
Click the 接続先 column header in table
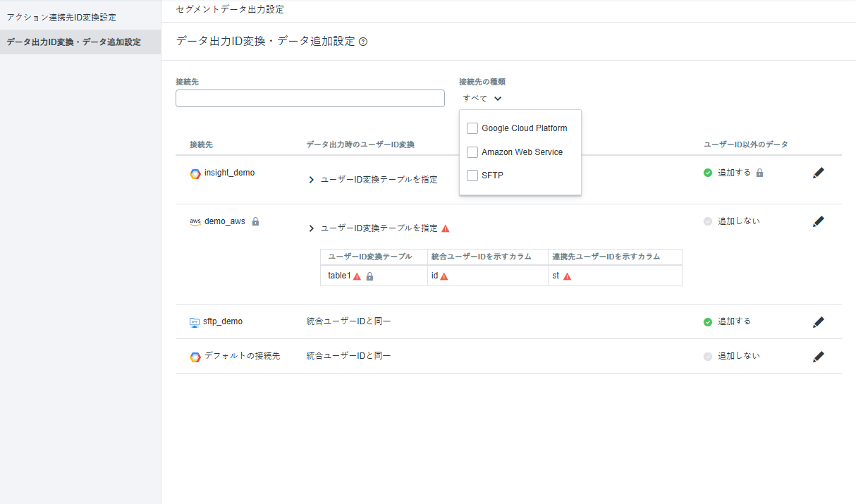[201, 145]
